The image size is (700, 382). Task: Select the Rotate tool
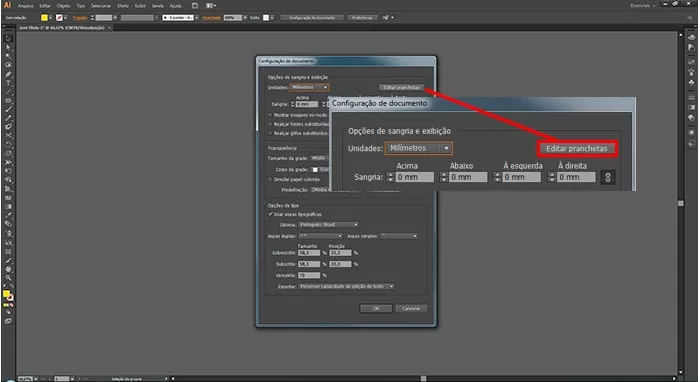(x=8, y=145)
